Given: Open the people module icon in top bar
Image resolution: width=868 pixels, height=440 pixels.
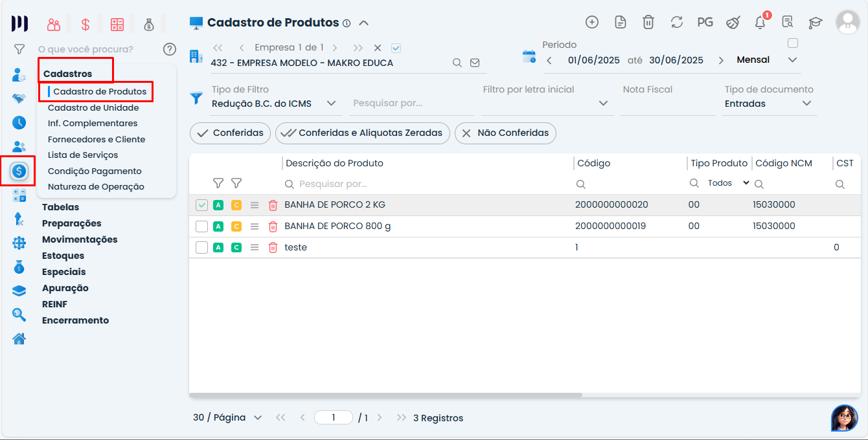Looking at the screenshot, I should tap(54, 25).
